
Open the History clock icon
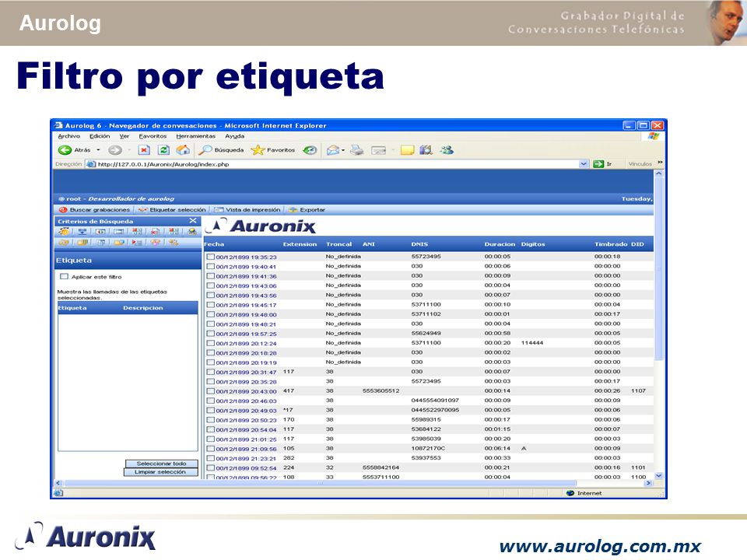[310, 150]
